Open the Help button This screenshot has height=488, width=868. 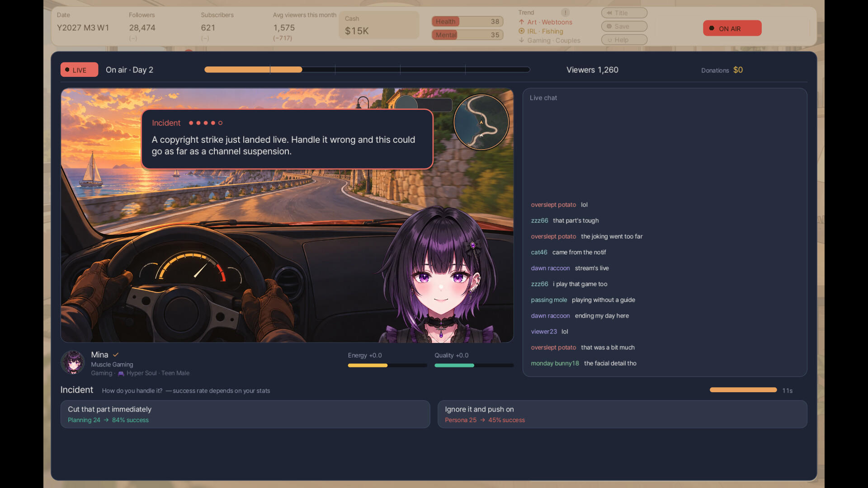[624, 40]
